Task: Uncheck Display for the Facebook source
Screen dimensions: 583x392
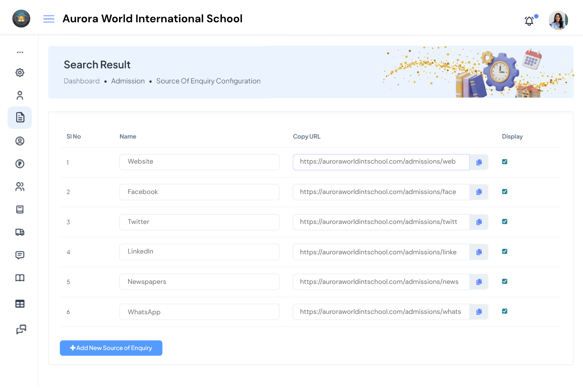Action: coord(504,191)
